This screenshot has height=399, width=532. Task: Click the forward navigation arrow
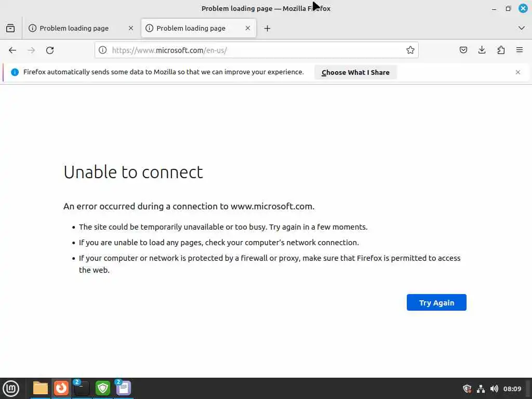(x=31, y=50)
